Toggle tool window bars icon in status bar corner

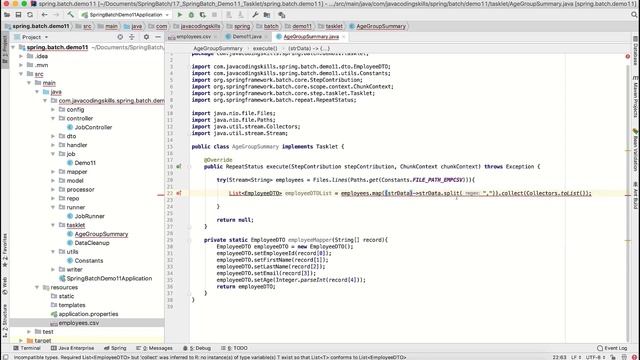pyautogui.click(x=5, y=357)
